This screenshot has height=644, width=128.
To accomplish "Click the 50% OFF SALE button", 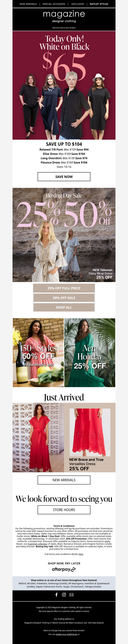I will pos(64,298).
